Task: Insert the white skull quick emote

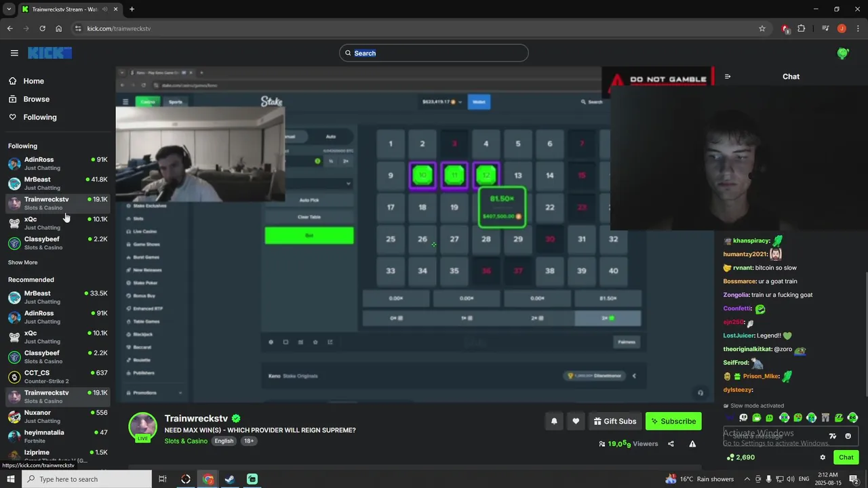Action: coord(743,418)
